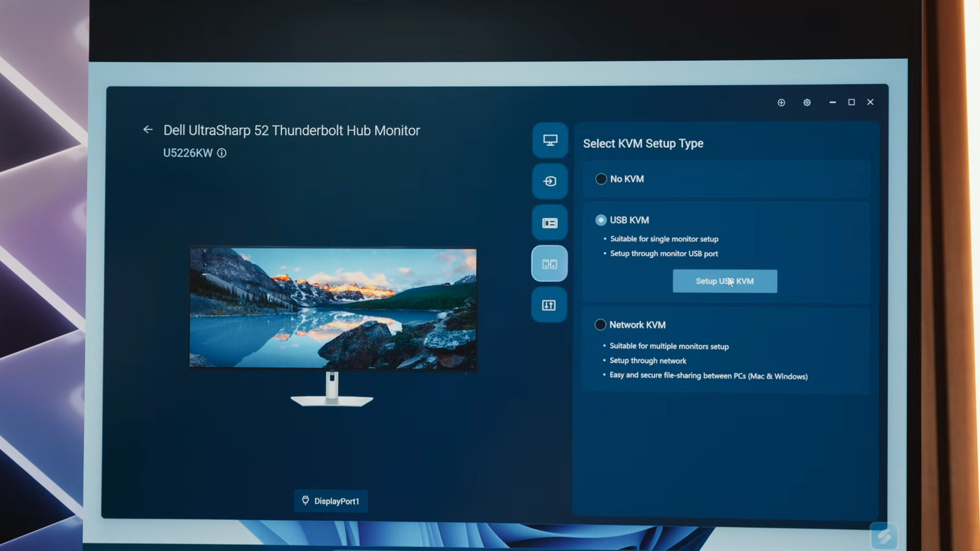Select the Network KVM radio button
Image resolution: width=980 pixels, height=551 pixels.
[x=600, y=325]
